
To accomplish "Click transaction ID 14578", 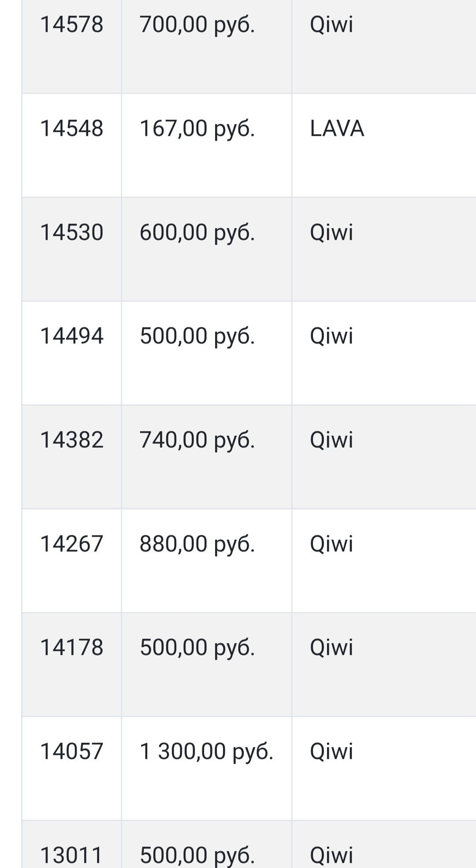I will point(71,25).
